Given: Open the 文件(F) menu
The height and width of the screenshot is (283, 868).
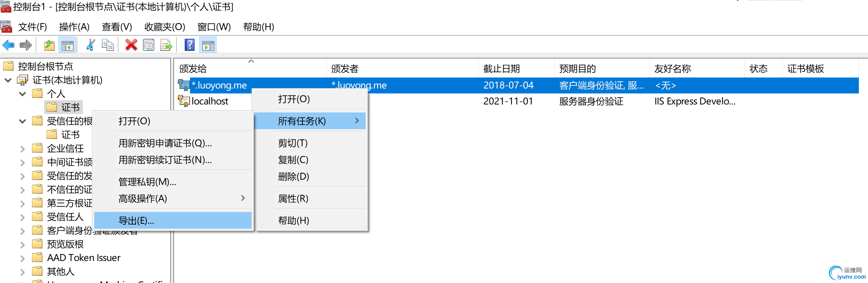Looking at the screenshot, I should point(33,27).
